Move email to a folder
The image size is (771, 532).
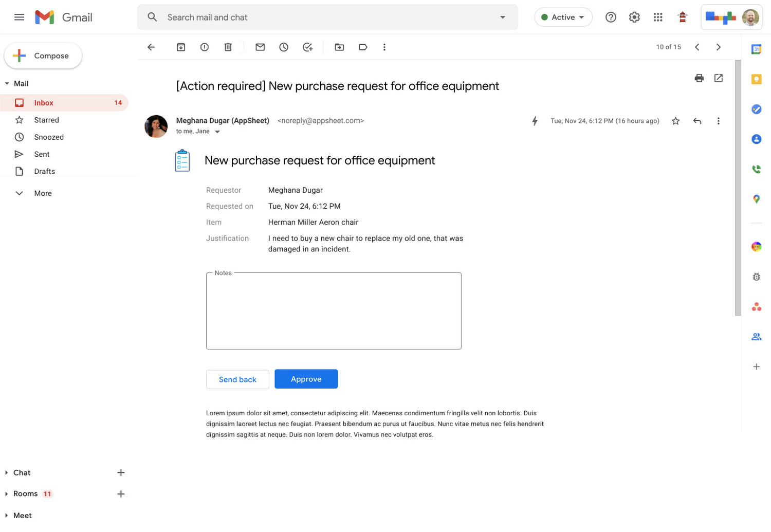click(x=339, y=47)
